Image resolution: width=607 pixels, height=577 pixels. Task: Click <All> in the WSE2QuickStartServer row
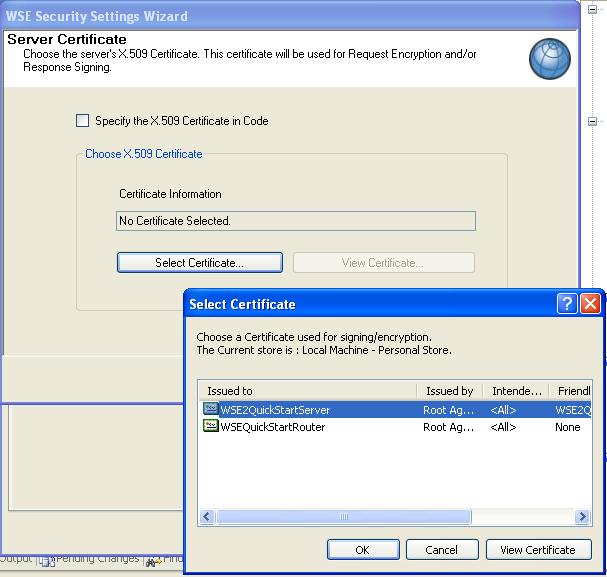point(503,410)
